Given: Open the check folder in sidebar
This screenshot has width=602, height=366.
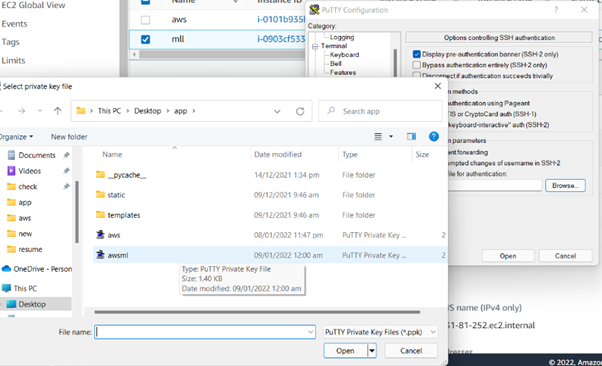Looking at the screenshot, I should point(28,187).
